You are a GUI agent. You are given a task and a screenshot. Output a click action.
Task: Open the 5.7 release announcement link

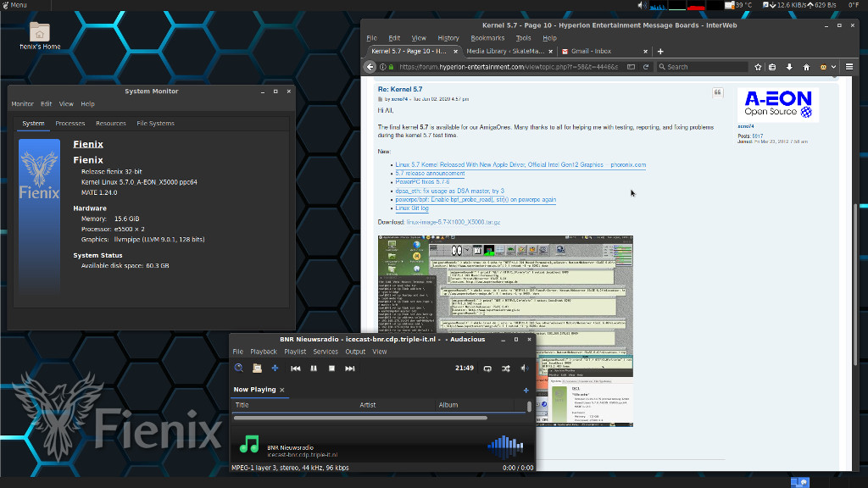tap(430, 174)
